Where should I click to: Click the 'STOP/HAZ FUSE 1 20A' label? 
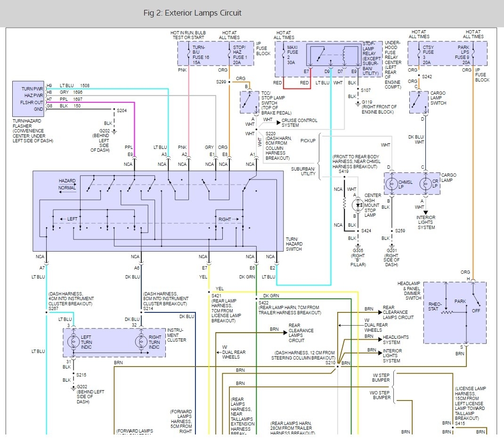(240, 55)
